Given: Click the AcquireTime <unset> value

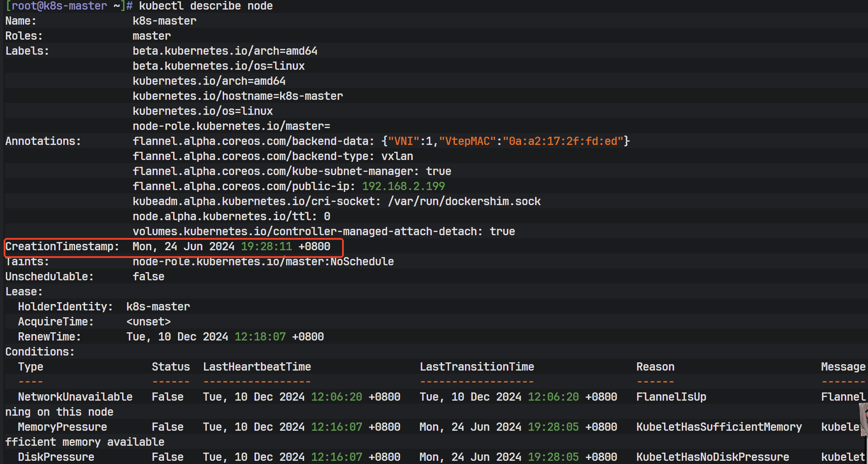Looking at the screenshot, I should click(148, 322).
